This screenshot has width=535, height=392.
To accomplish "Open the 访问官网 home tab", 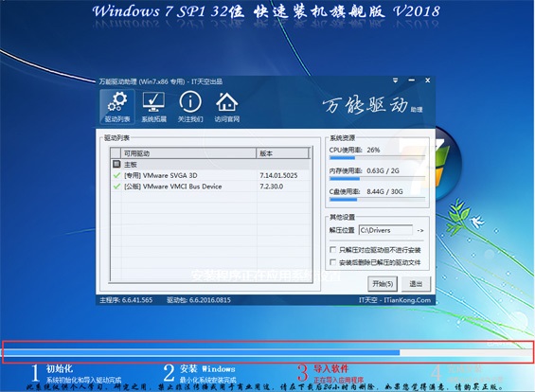I will 227,107.
